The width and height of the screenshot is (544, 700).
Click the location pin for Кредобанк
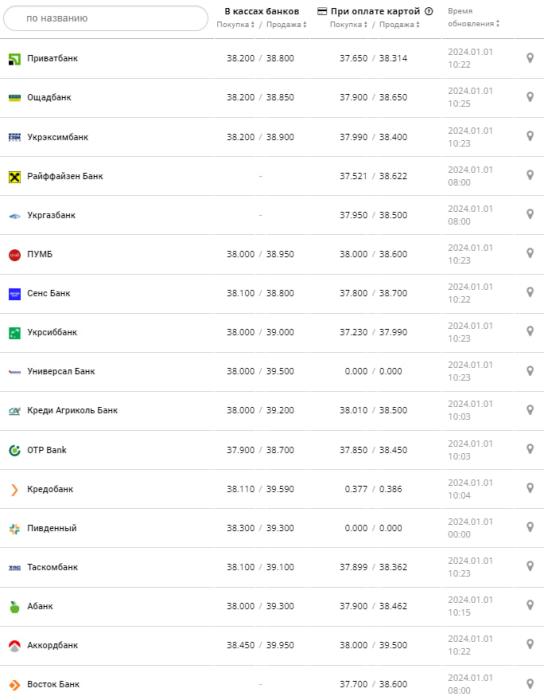(x=530, y=488)
